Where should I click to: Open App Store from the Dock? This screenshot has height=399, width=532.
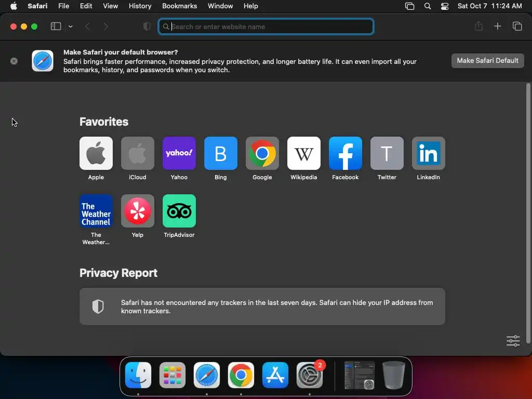tap(275, 375)
